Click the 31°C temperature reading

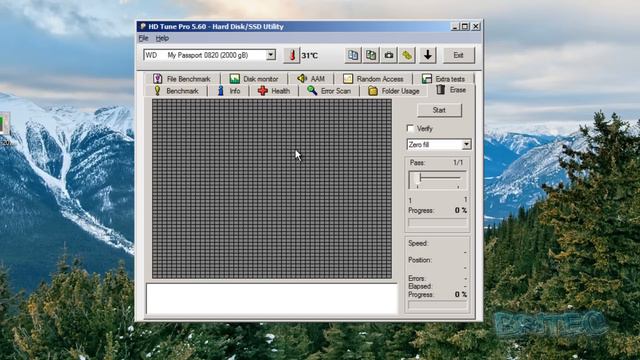310,56
